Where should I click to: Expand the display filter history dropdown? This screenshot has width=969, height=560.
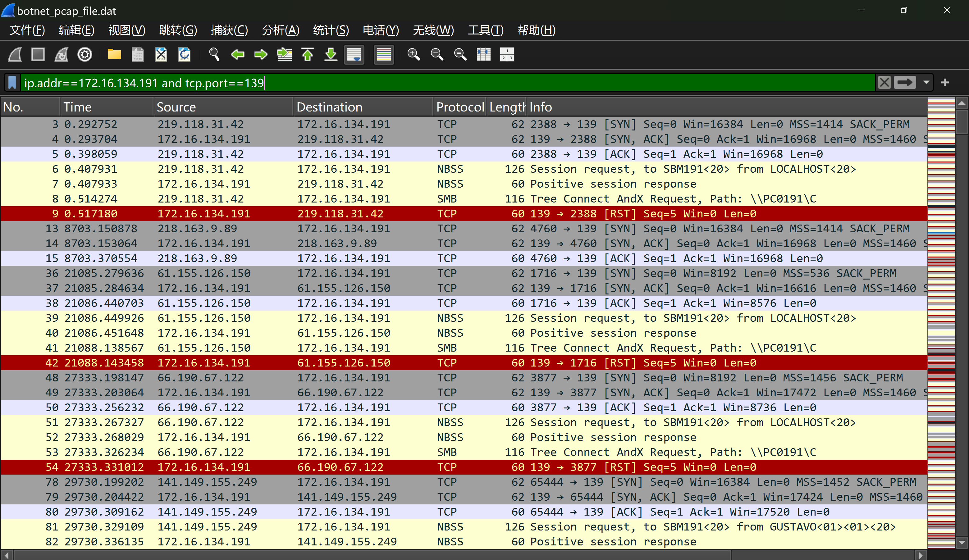pyautogui.click(x=926, y=83)
